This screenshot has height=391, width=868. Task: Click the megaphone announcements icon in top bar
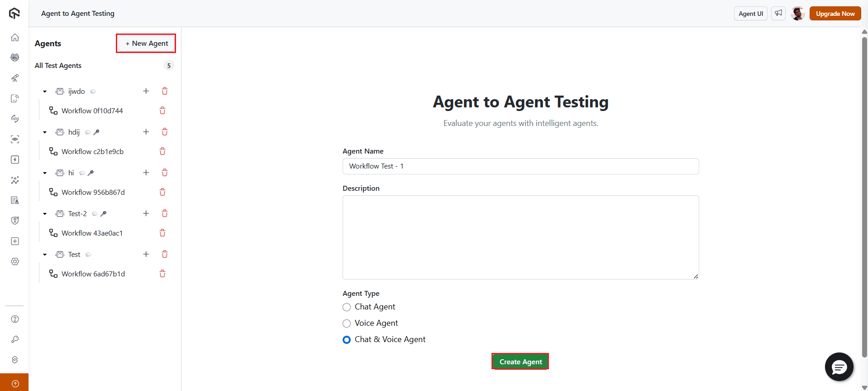tap(778, 13)
